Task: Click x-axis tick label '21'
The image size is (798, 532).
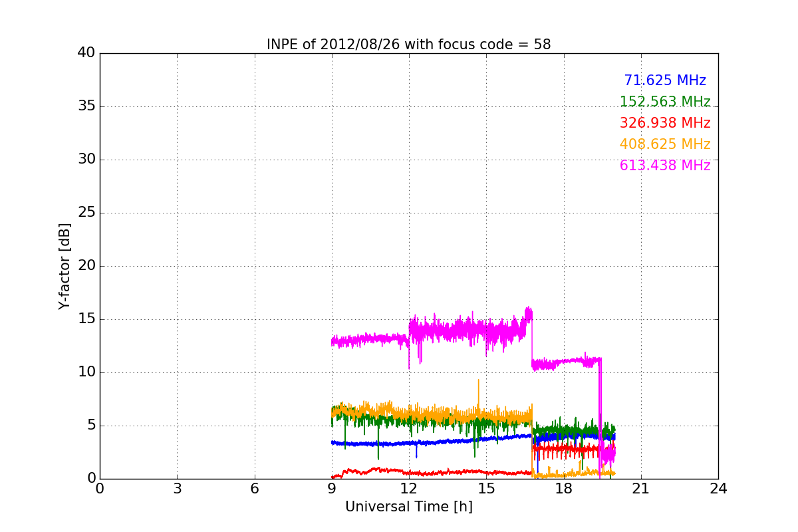Action: (x=641, y=489)
